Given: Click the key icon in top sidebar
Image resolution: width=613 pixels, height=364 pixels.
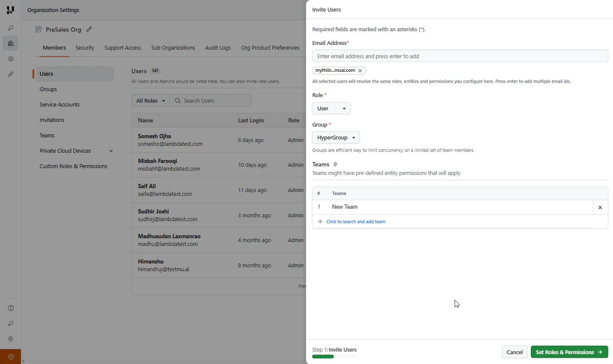Looking at the screenshot, I should 11,28.
